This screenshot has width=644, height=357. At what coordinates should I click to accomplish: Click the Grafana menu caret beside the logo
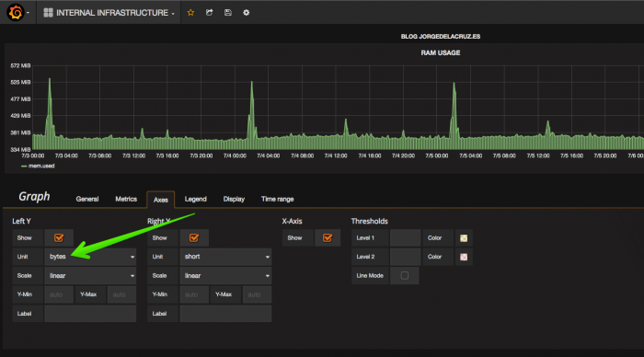[x=28, y=13]
